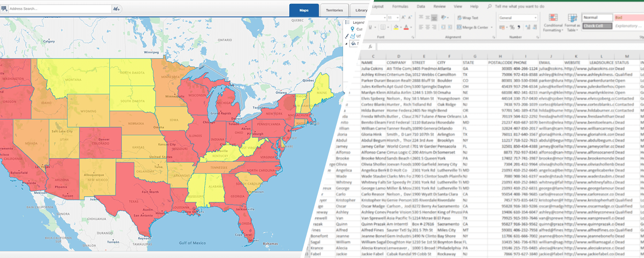Click the MONTANA state on the map
The width and height of the screenshot is (644, 258).
coord(73,79)
